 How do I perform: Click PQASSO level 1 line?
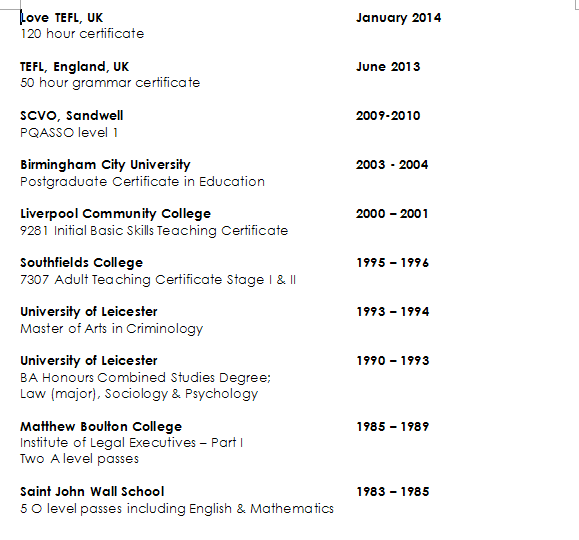tap(69, 133)
